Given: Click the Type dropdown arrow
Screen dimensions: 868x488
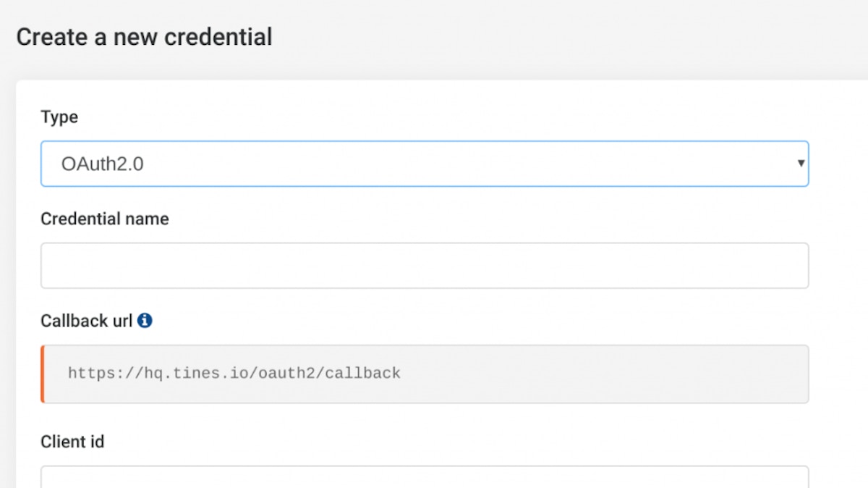Looking at the screenshot, I should coord(801,164).
